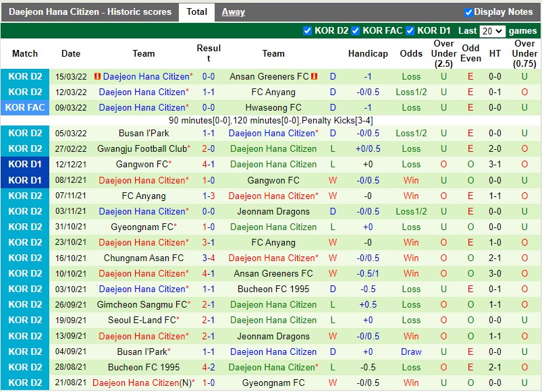
Task: Open Ansan Greeners FC in 10/10/21 row
Action: [273, 273]
